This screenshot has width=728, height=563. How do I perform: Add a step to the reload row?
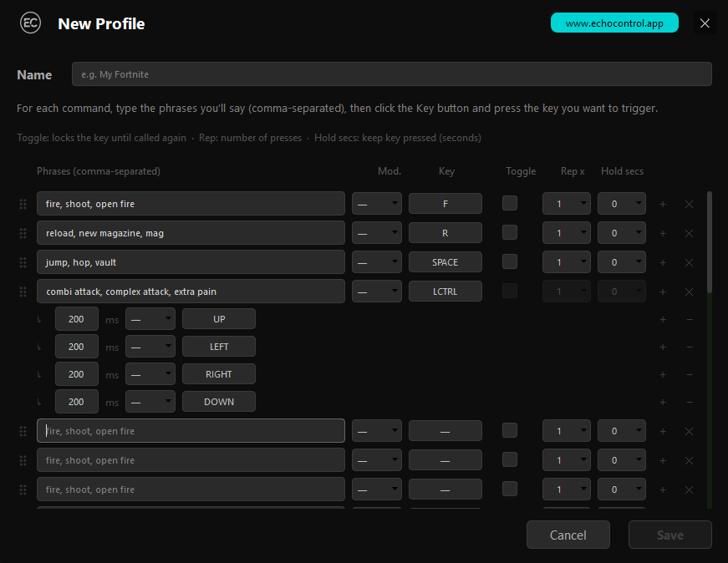663,233
